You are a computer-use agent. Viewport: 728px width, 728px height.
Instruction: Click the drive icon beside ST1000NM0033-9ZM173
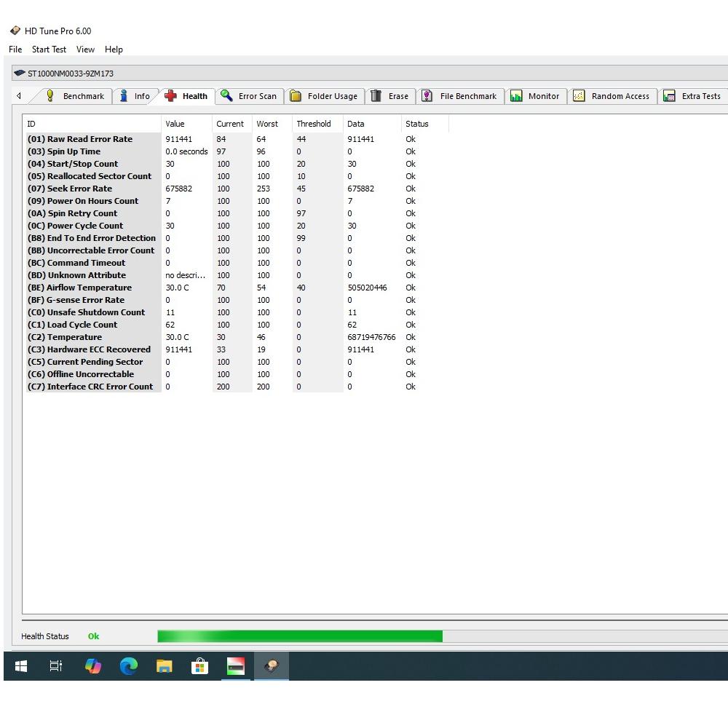pos(20,73)
